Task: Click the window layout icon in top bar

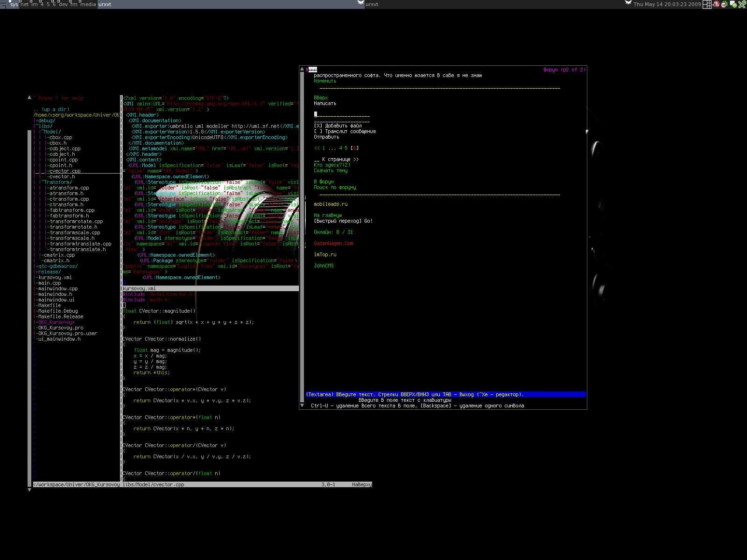Action: click(707, 4)
